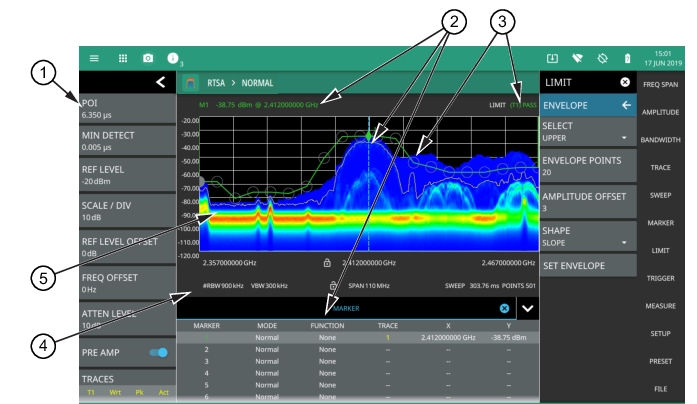Open BANDWIDTH menu
Viewport: 697px width, 404px height.
[x=660, y=140]
